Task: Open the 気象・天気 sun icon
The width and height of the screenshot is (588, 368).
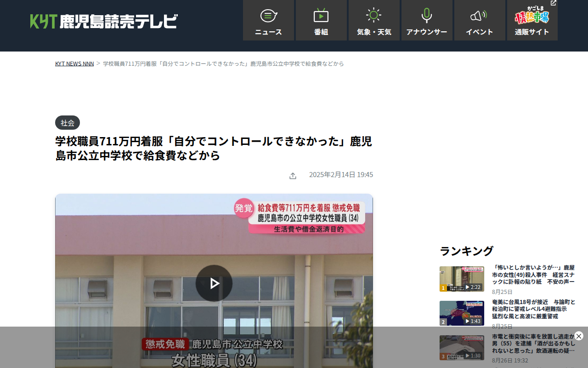Action: [374, 20]
